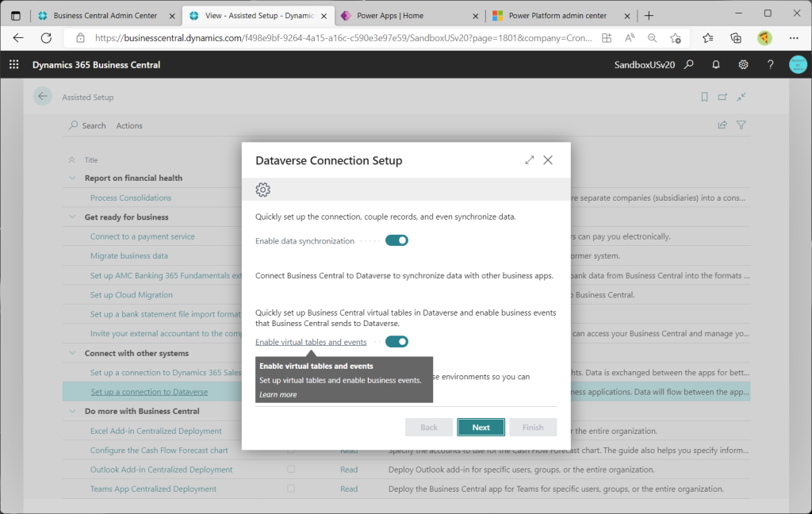This screenshot has height=514, width=812.
Task: Go back using the Assisted Setup arrow
Action: click(43, 97)
